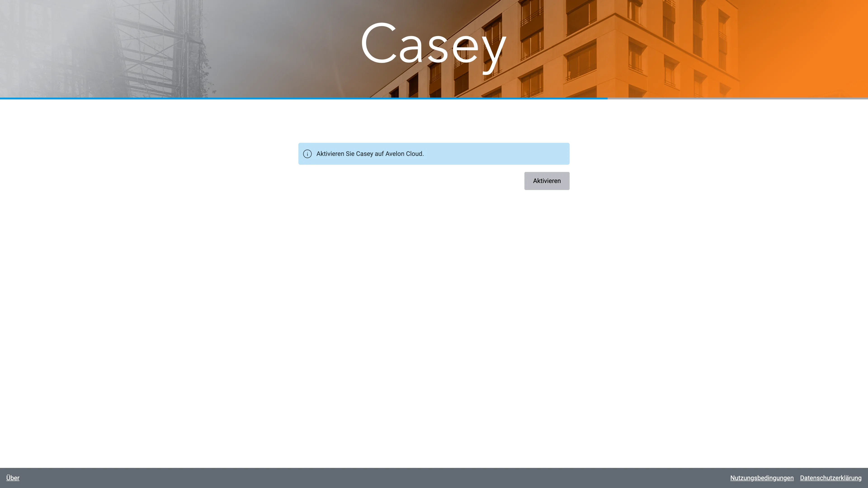The height and width of the screenshot is (488, 868).
Task: Click the Aktivieren button
Action: [547, 181]
